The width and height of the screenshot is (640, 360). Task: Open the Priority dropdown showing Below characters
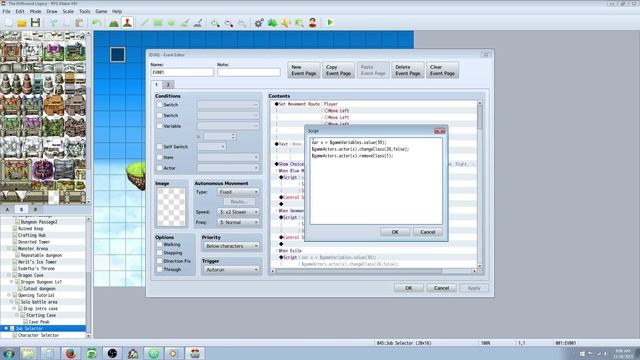231,246
